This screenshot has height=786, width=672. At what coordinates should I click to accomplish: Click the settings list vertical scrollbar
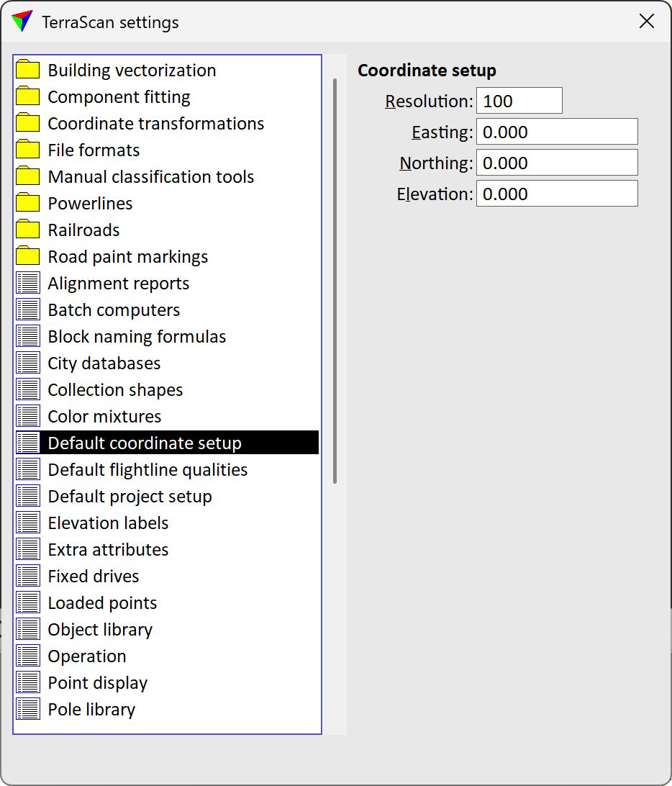pyautogui.click(x=335, y=281)
